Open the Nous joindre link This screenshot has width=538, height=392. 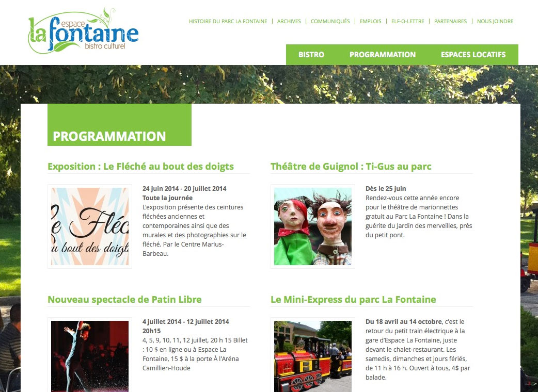click(x=495, y=21)
